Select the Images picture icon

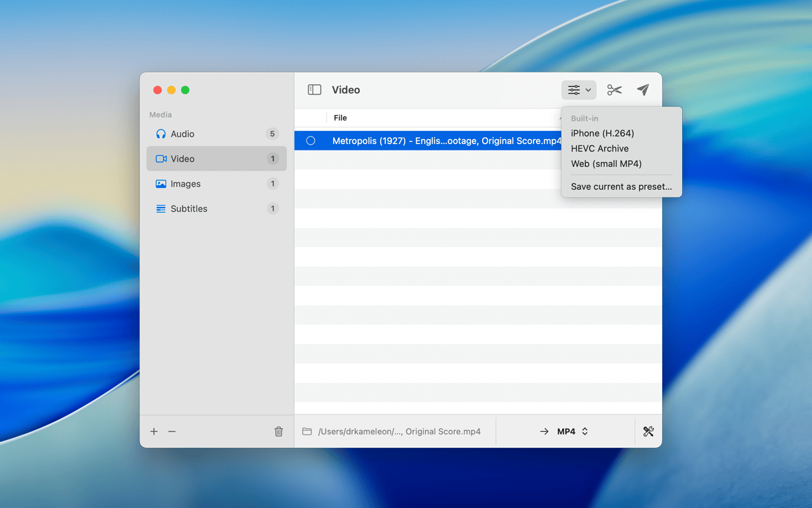[161, 184]
